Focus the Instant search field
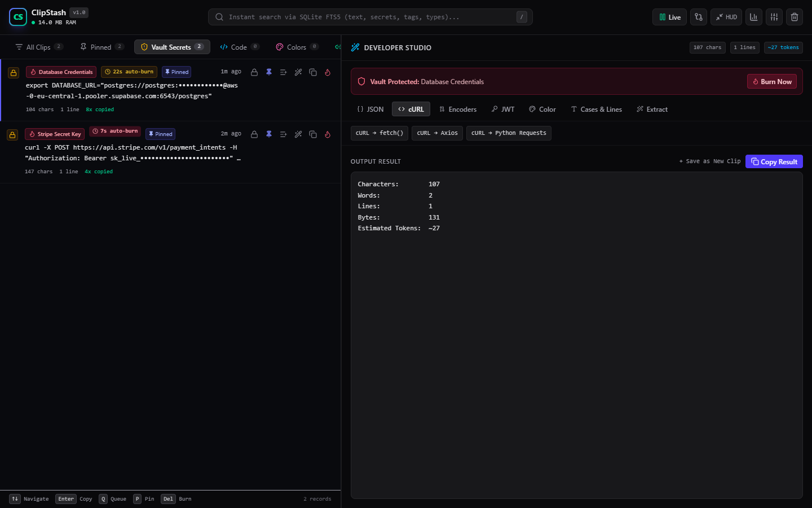Screen dimensions: 812x508 tap(370, 17)
